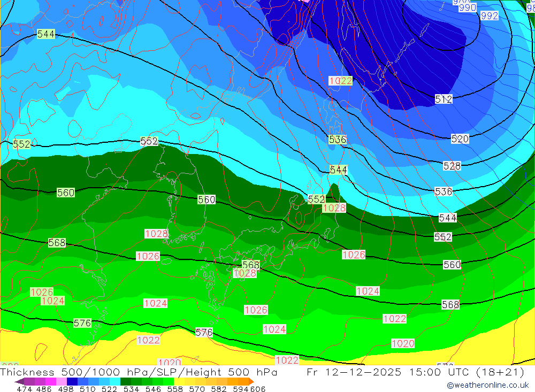This screenshot has height=392, width=535.
Task: Click the 520 height contour label
Action: click(460, 139)
